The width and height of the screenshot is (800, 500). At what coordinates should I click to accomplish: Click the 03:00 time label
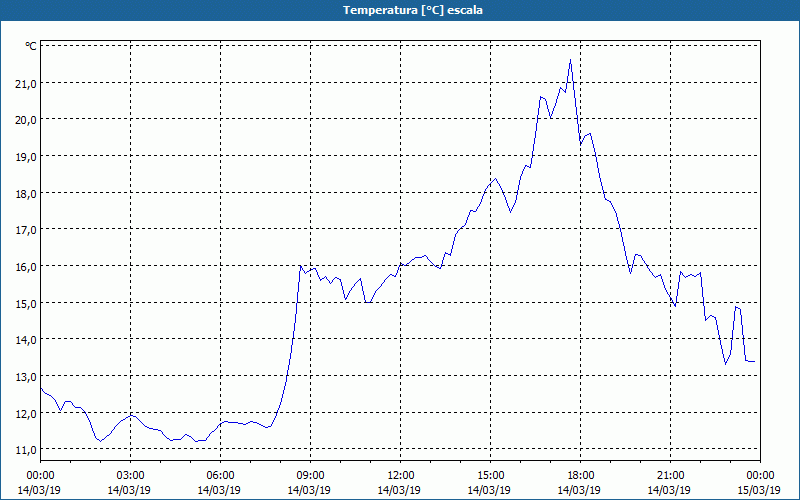coord(131,476)
